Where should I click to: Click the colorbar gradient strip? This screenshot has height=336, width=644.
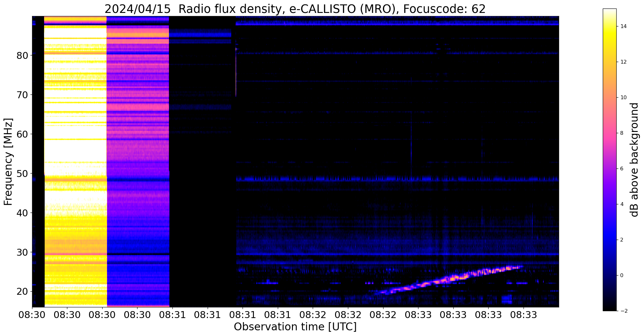[609, 160]
